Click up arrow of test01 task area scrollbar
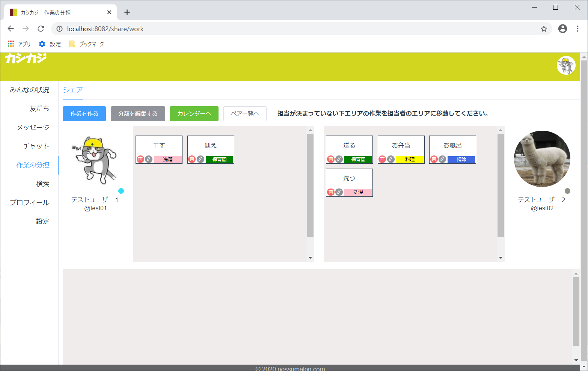This screenshot has height=371, width=588. pyautogui.click(x=310, y=130)
